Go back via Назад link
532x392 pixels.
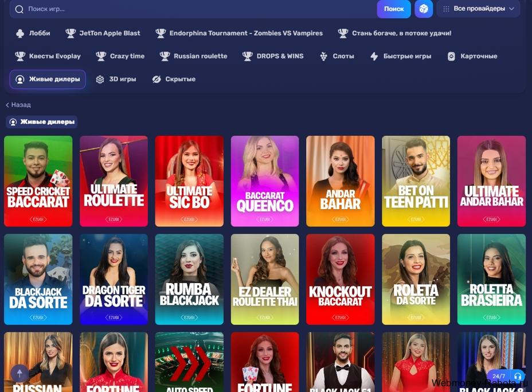coord(18,105)
